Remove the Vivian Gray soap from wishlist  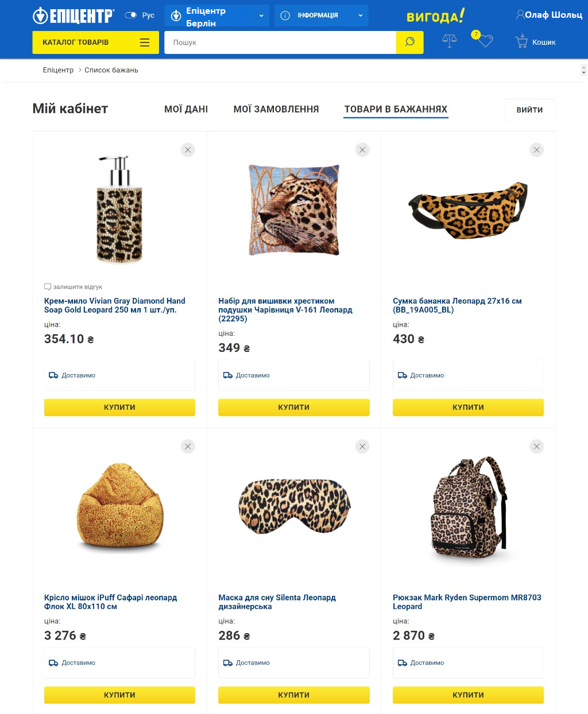(x=188, y=150)
